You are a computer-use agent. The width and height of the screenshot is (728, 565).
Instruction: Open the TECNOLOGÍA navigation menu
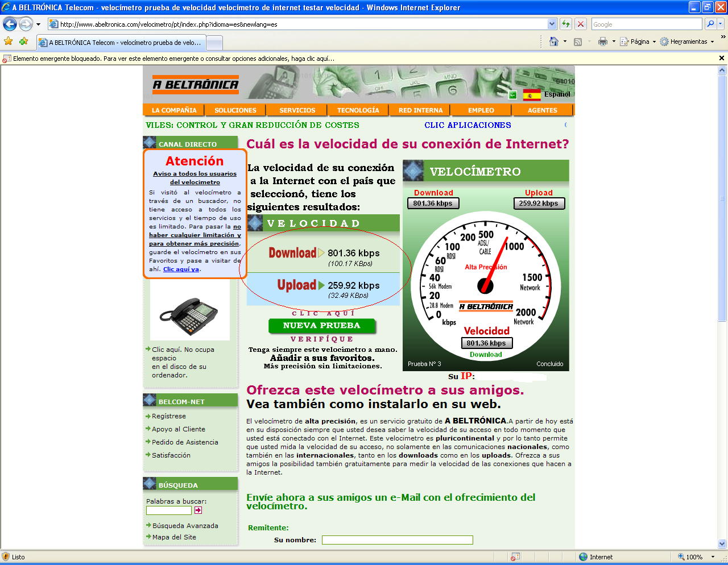358,110
